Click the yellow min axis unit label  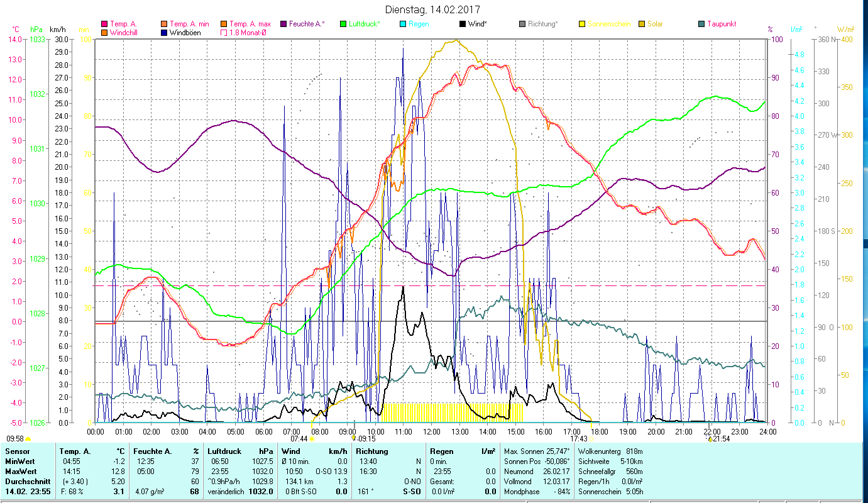(83, 30)
